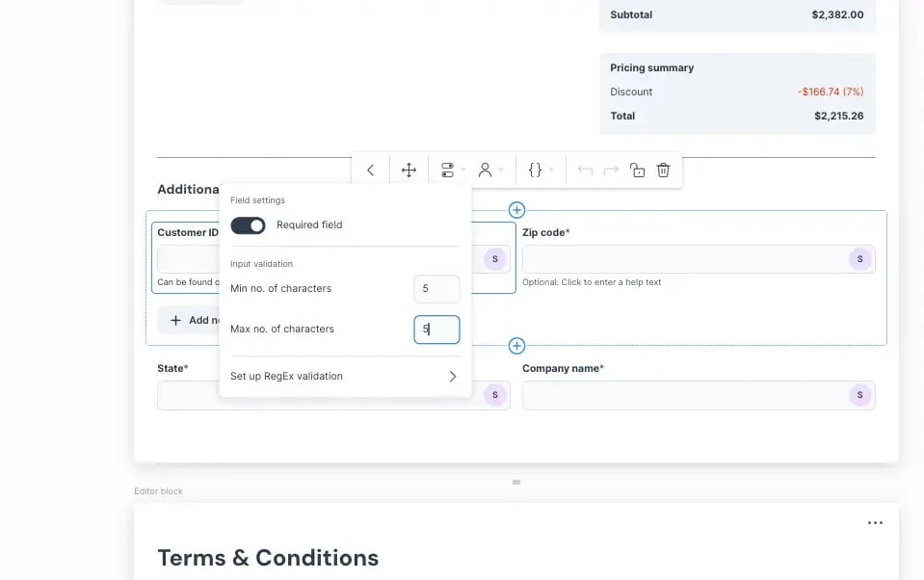Screen dimensions: 924x580
Task: Click the Editor block label
Action: click(x=159, y=491)
